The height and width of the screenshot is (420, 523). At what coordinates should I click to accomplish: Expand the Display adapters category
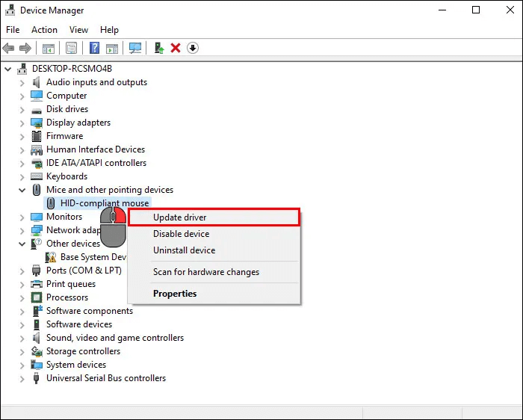(x=22, y=123)
